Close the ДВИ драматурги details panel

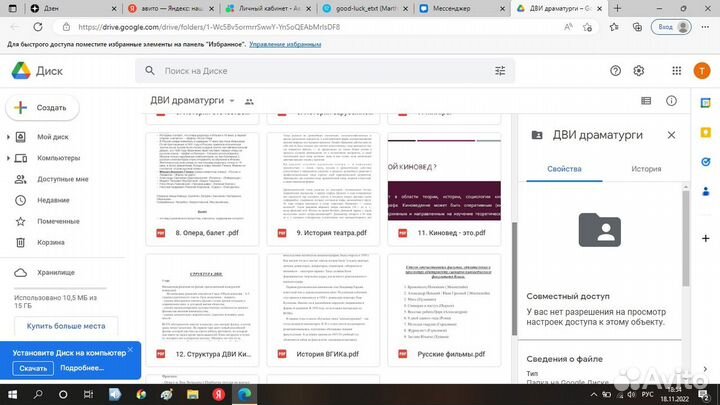(x=671, y=135)
